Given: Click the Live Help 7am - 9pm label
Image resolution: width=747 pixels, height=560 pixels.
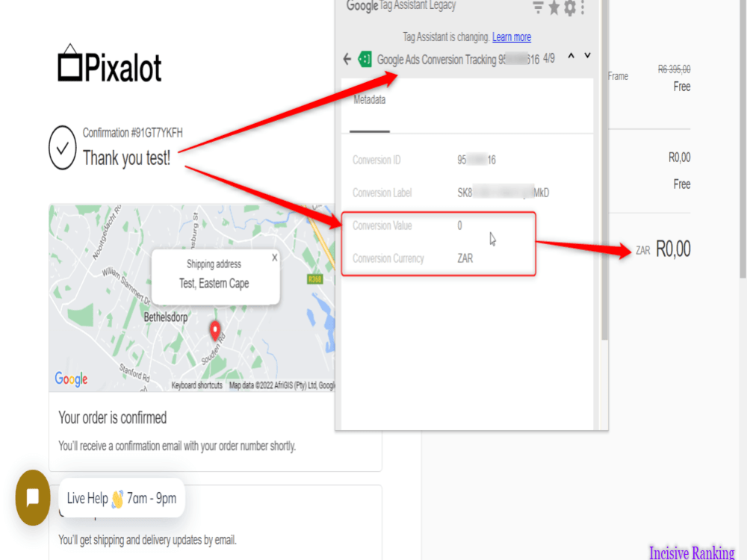Looking at the screenshot, I should point(122,498).
